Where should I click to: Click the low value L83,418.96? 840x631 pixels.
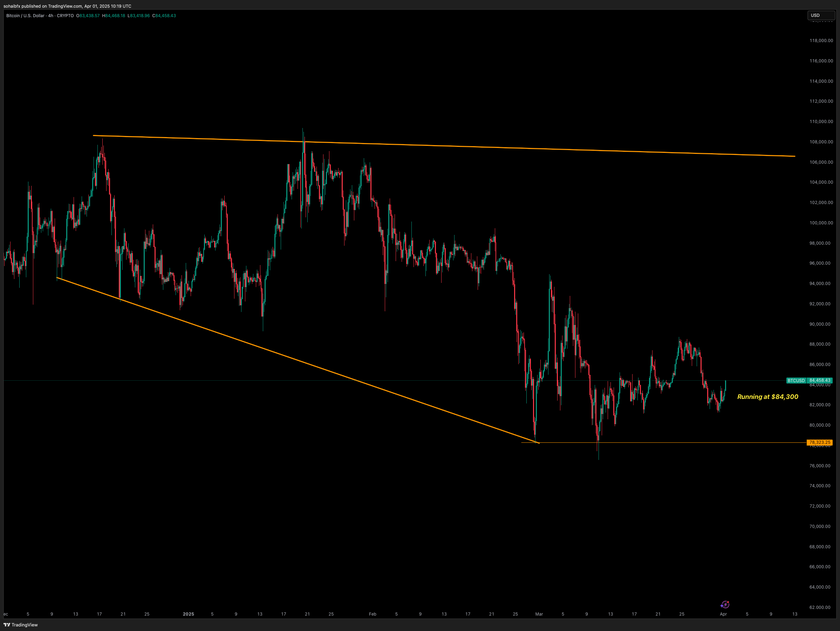coord(139,15)
